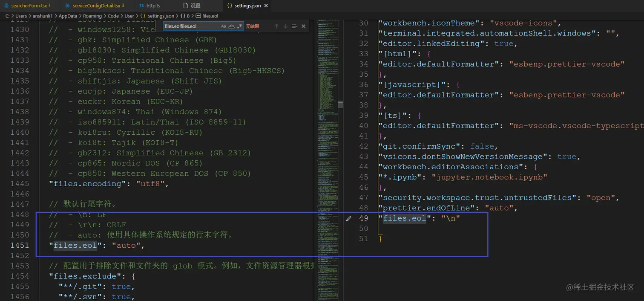Toggle Match Case in find widget

point(224,26)
